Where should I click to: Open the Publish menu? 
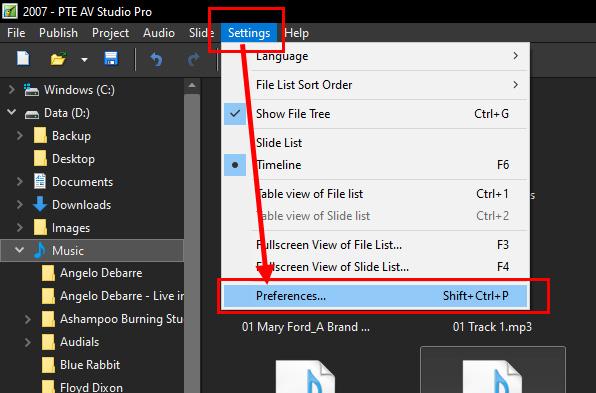click(x=58, y=33)
